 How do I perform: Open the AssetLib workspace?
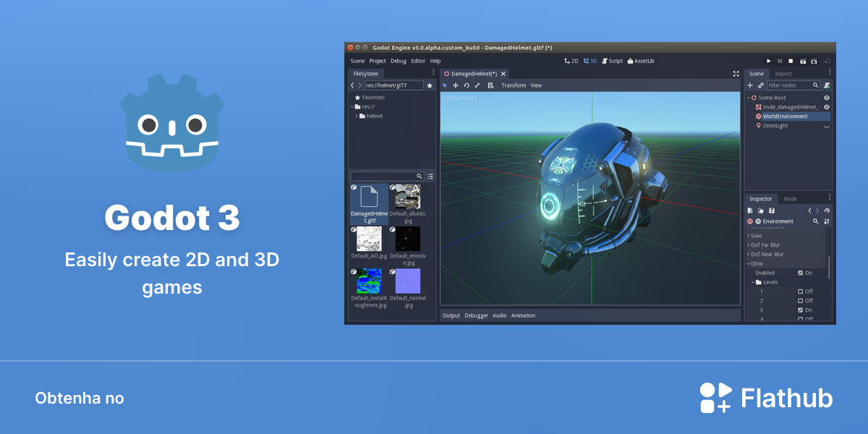(641, 61)
